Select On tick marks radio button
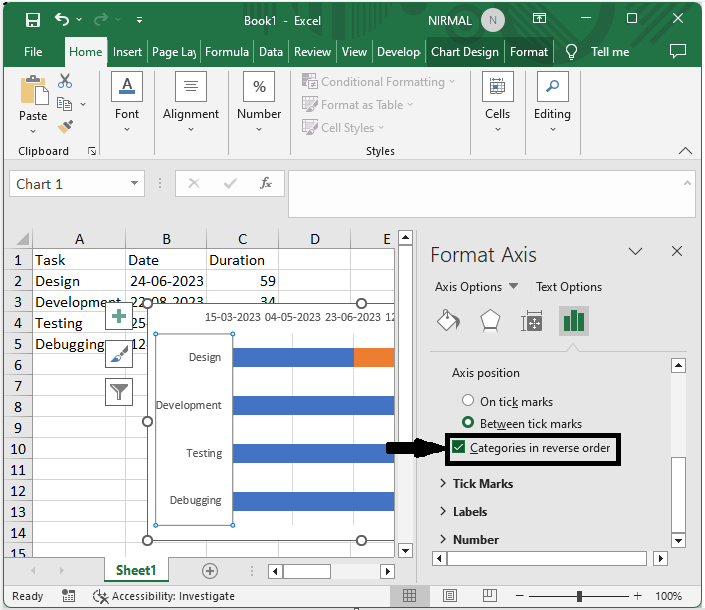 click(467, 402)
